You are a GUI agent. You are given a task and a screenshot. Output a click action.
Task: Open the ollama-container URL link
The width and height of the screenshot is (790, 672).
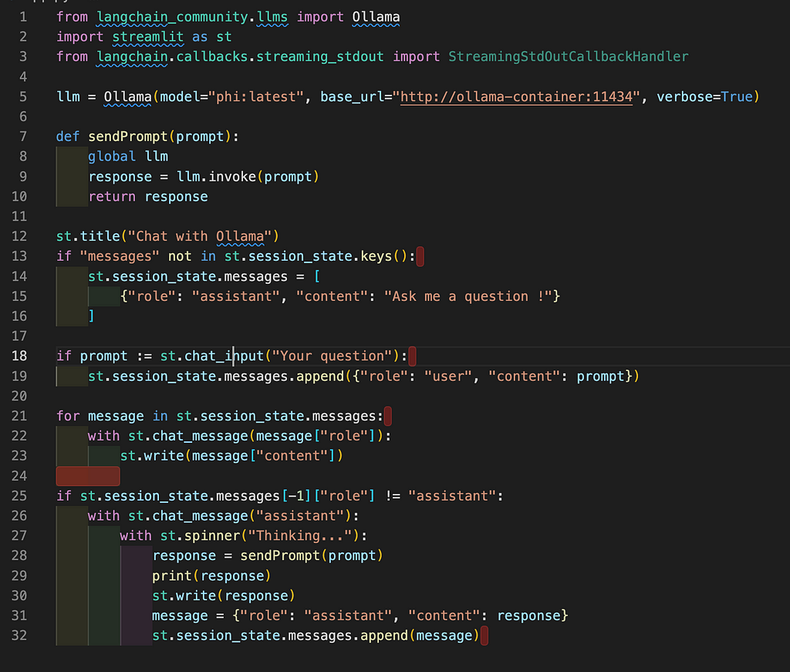(521, 96)
